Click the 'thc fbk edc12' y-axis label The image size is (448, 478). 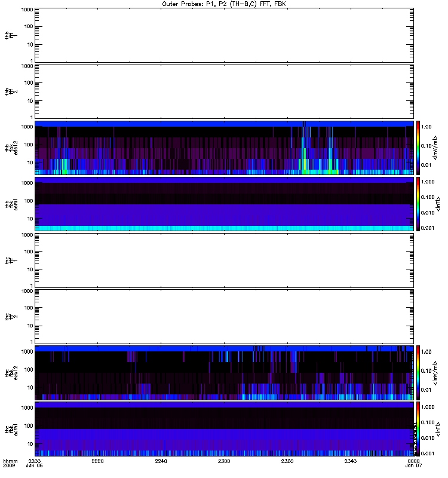(x=11, y=373)
